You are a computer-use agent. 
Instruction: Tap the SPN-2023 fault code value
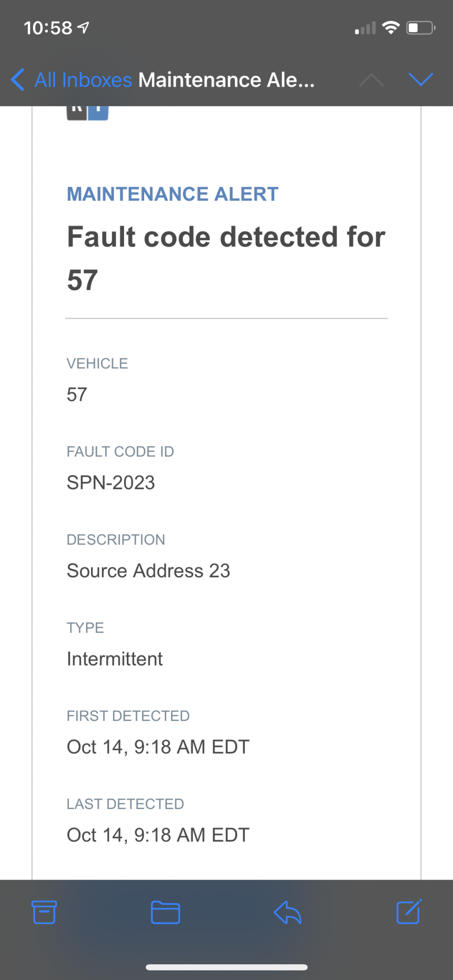(111, 483)
